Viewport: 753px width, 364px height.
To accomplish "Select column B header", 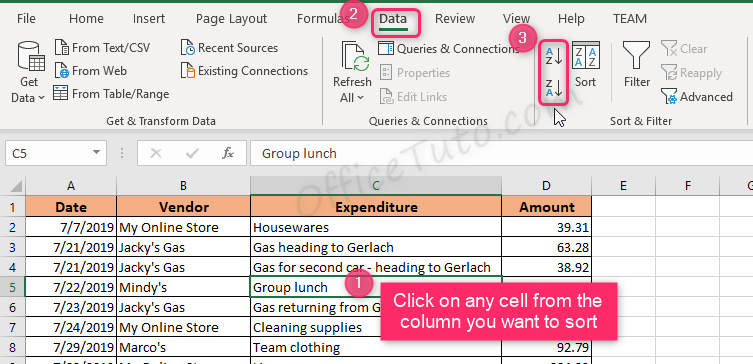I will point(183,186).
